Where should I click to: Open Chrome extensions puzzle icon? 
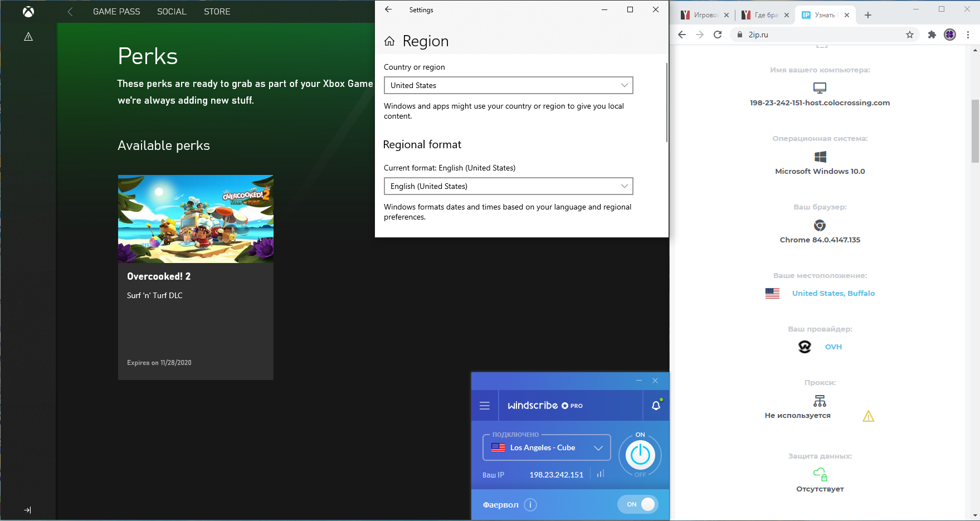[x=932, y=35]
